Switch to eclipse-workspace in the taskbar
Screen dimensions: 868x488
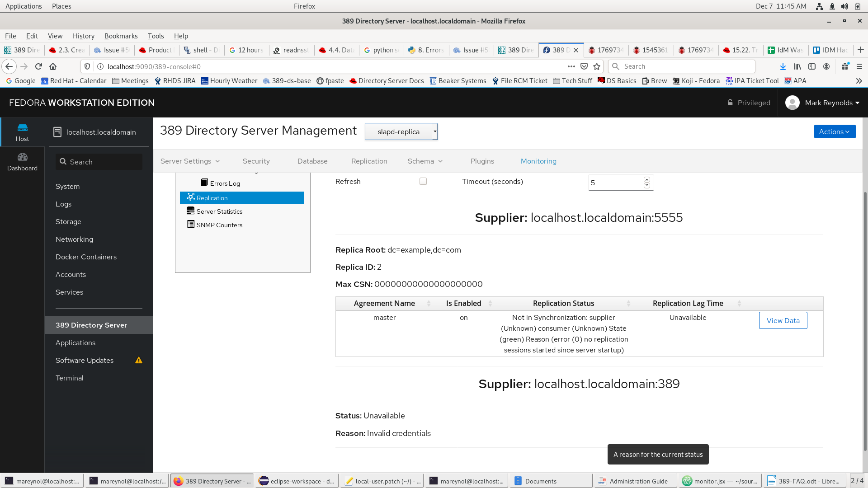[x=297, y=481]
